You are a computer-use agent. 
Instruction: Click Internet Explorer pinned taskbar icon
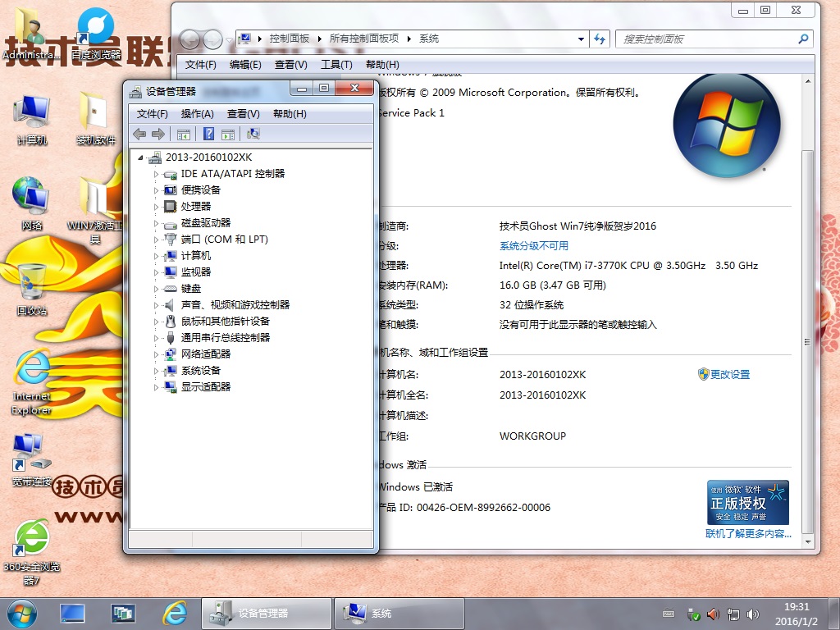pyautogui.click(x=176, y=614)
